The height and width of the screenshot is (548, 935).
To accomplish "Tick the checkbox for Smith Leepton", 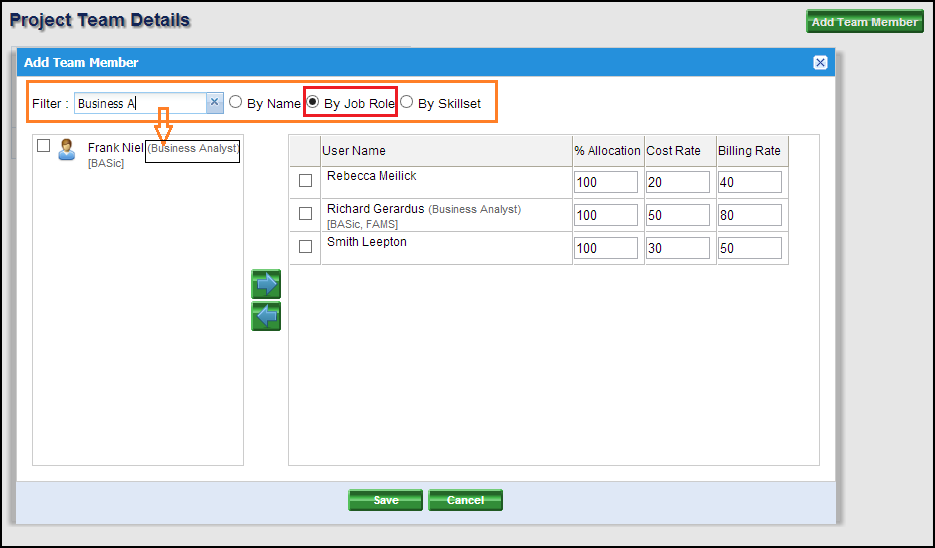I will pyautogui.click(x=306, y=246).
